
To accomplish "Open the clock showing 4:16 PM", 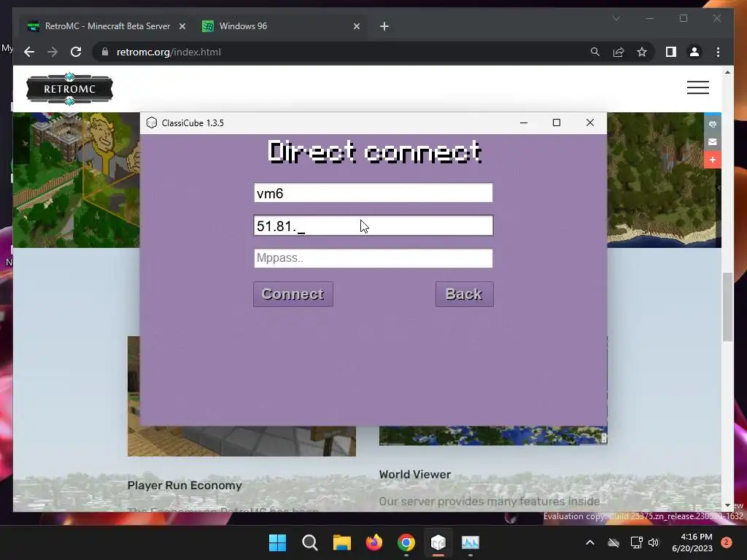I will pyautogui.click(x=692, y=542).
